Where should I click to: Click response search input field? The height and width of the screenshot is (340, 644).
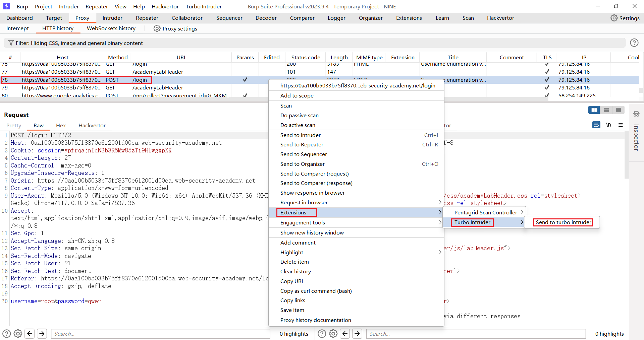[476, 334]
